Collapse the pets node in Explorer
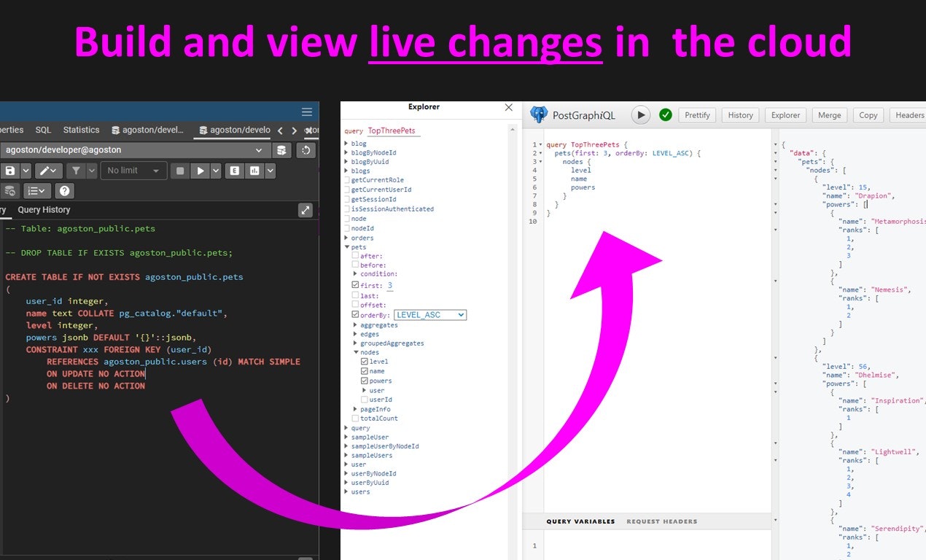The width and height of the screenshot is (926, 560). pos(346,247)
